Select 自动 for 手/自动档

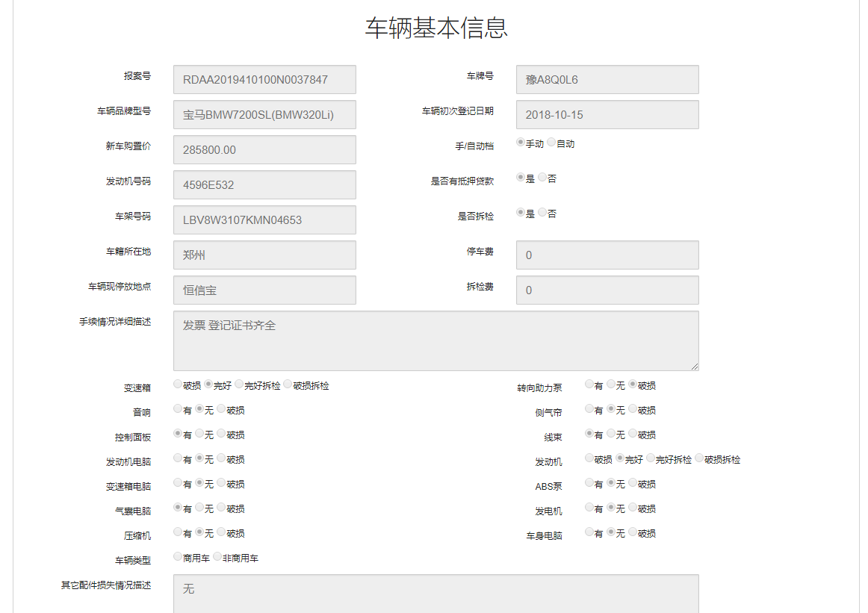click(x=551, y=143)
